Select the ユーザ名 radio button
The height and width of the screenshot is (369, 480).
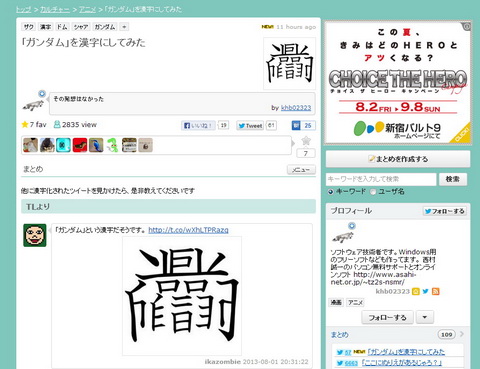(x=373, y=192)
